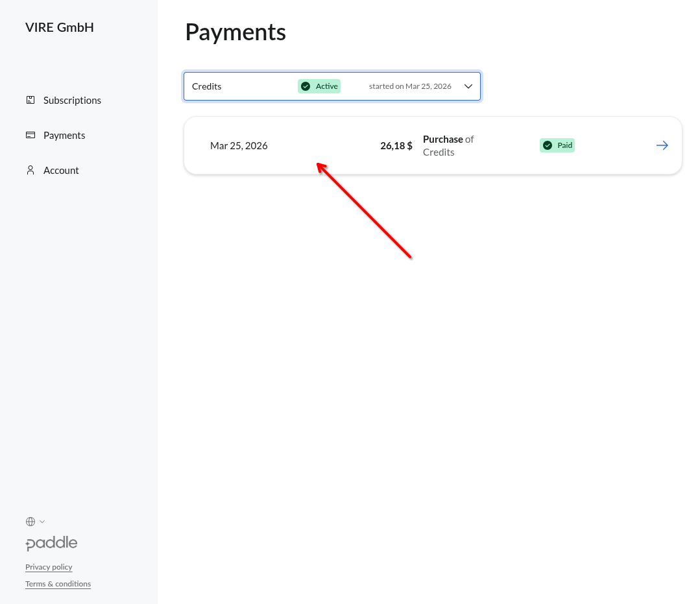
Task: Navigate to the Account section
Action: coord(60,170)
